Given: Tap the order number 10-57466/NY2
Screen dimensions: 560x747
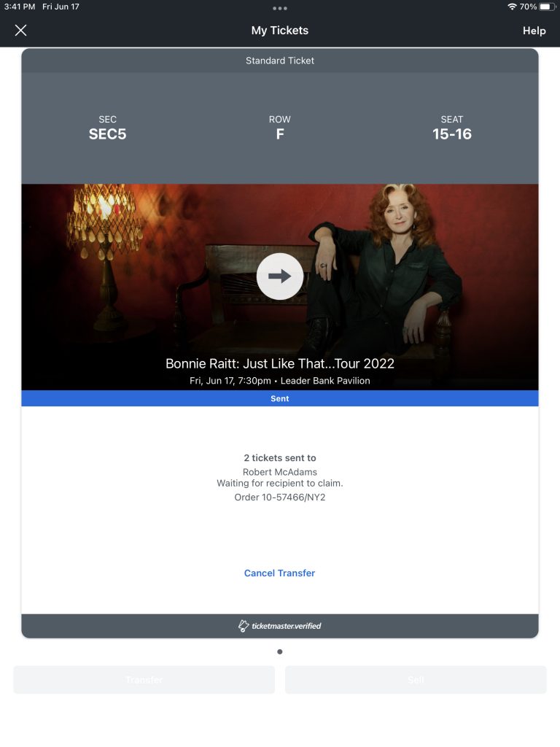Looking at the screenshot, I should pyautogui.click(x=293, y=498).
